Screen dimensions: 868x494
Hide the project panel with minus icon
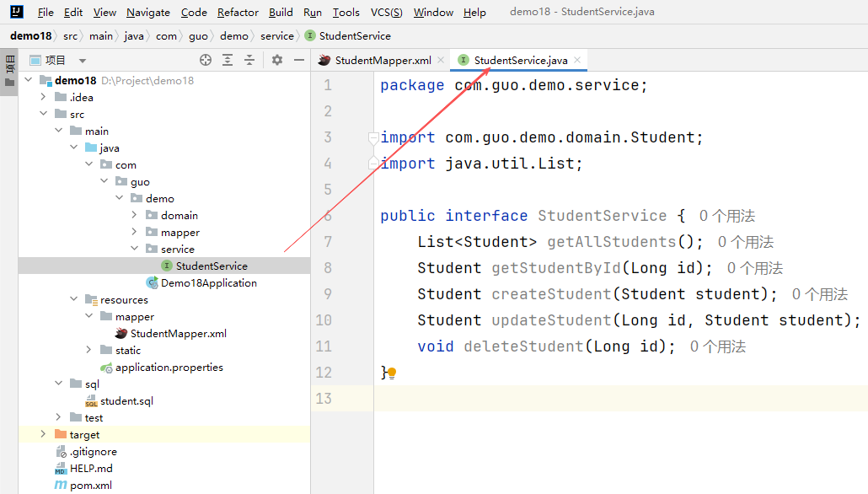(299, 60)
